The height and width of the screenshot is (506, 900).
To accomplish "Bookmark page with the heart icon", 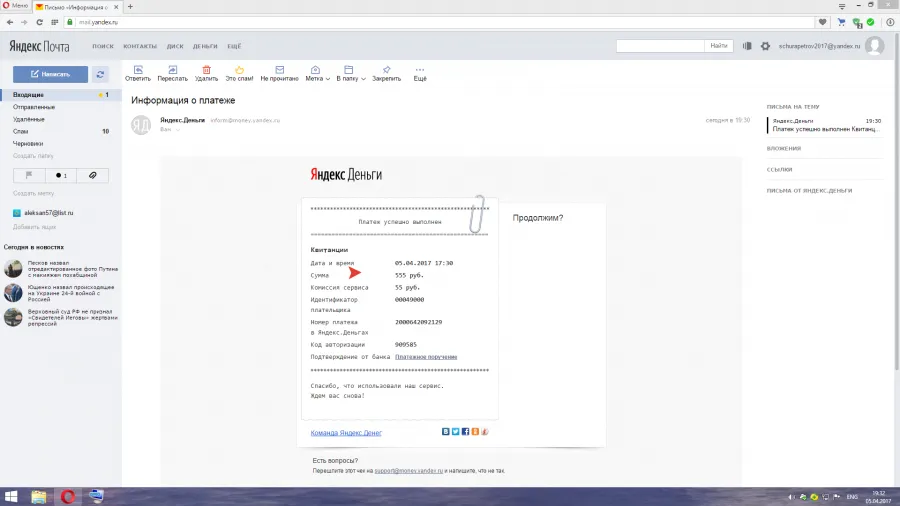I will [823, 22].
